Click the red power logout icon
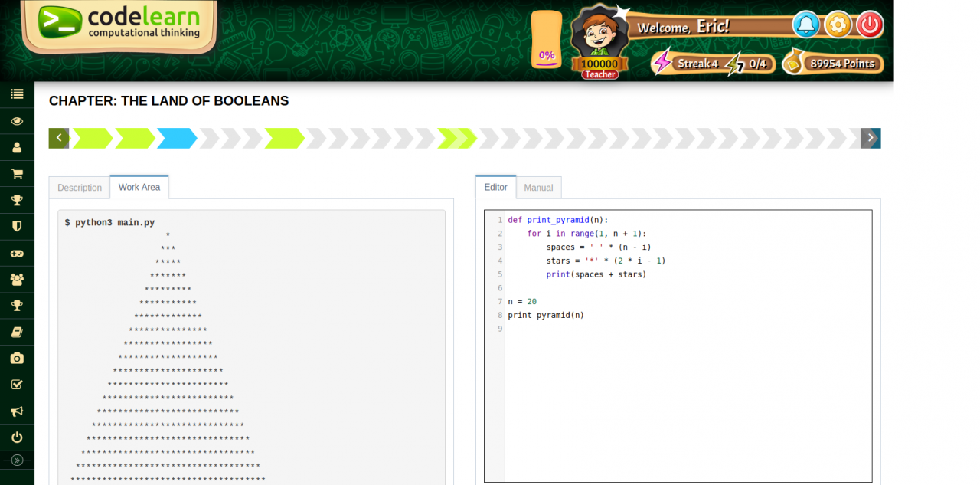 point(870,25)
